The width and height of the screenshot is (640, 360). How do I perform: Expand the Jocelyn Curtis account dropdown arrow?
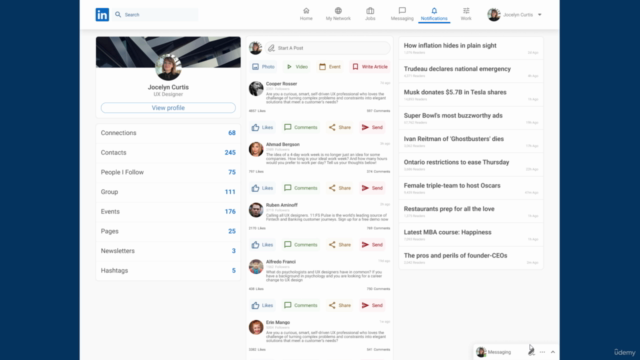point(540,15)
